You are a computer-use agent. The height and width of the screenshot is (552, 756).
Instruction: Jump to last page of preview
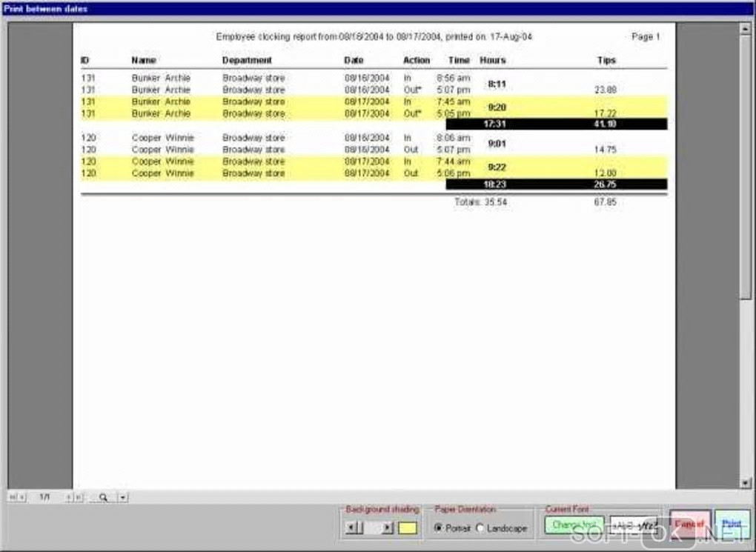[x=79, y=497]
